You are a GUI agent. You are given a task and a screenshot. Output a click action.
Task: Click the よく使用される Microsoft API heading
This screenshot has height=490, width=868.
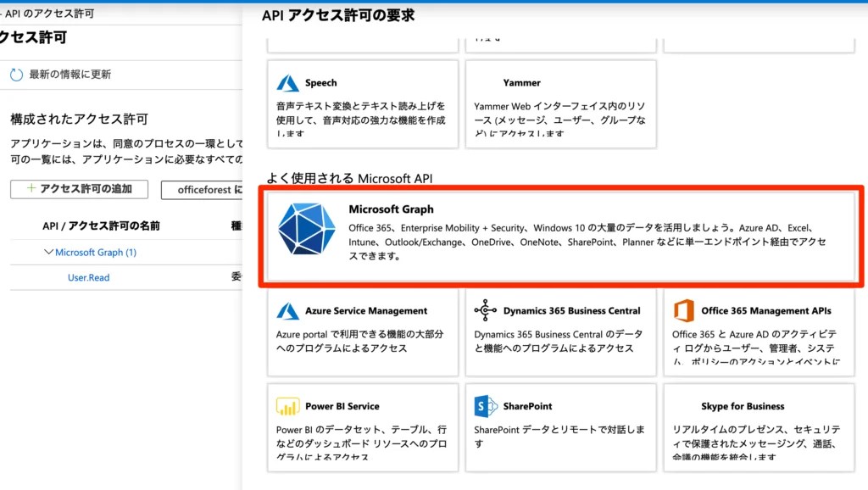coord(349,178)
